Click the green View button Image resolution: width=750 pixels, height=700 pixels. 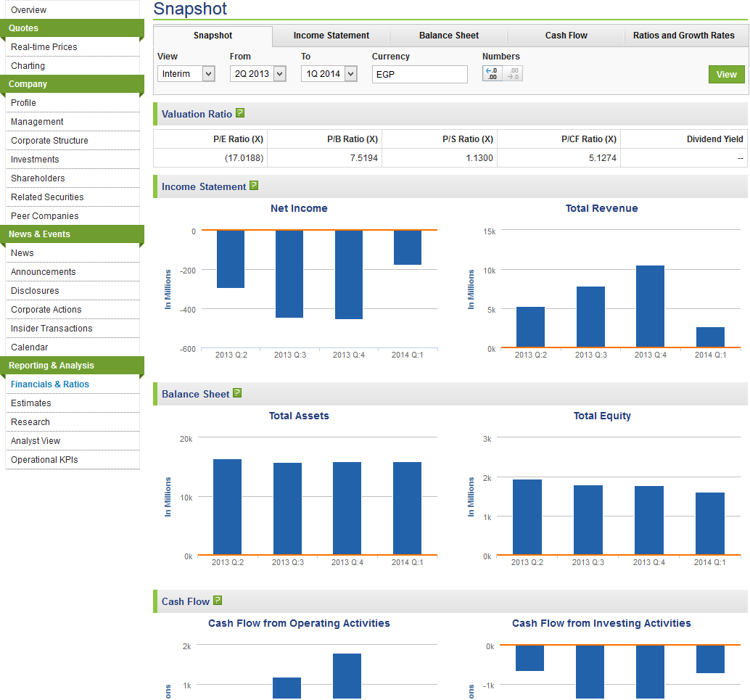(x=727, y=74)
